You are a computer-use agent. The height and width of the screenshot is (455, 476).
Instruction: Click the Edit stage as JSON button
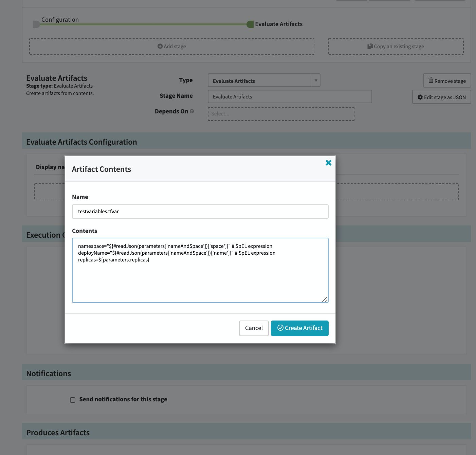[x=441, y=97]
